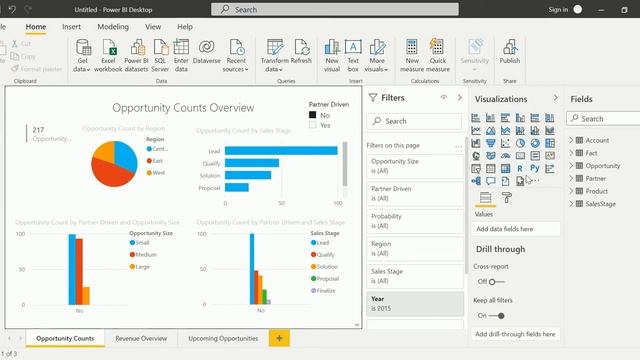Select the Card visual

(x=520, y=156)
